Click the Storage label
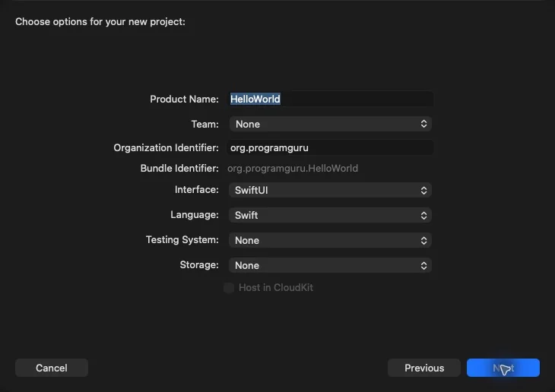 (199, 265)
